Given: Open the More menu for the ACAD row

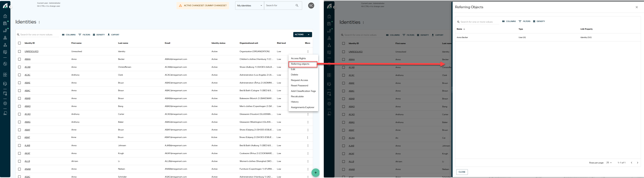Looking at the screenshot, I should click(308, 114).
